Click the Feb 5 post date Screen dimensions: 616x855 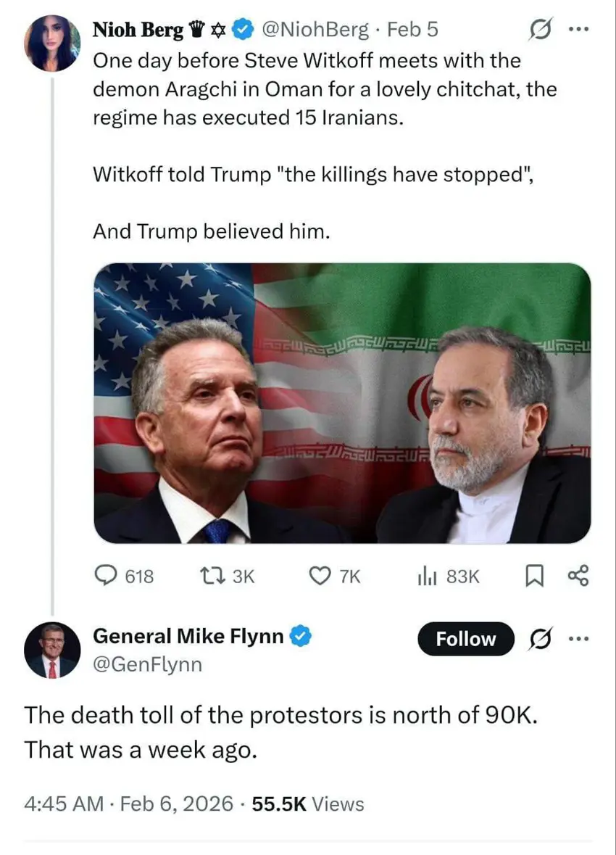coord(412,30)
